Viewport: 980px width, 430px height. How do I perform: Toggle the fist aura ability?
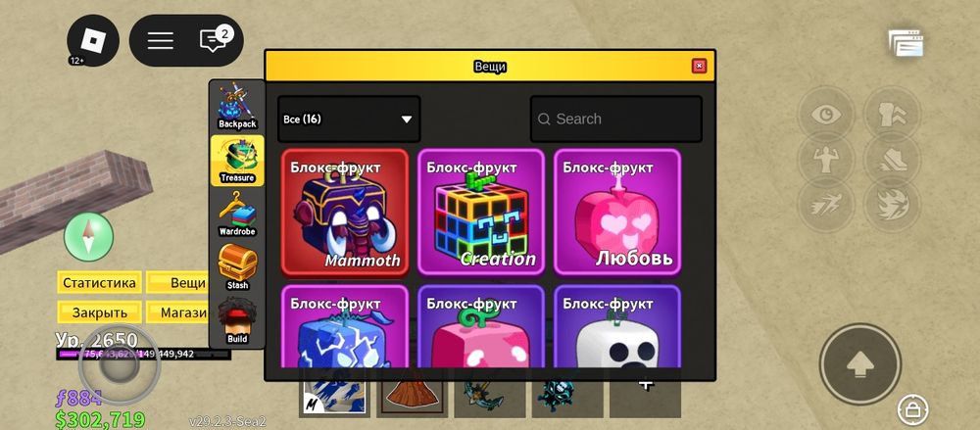click(892, 115)
